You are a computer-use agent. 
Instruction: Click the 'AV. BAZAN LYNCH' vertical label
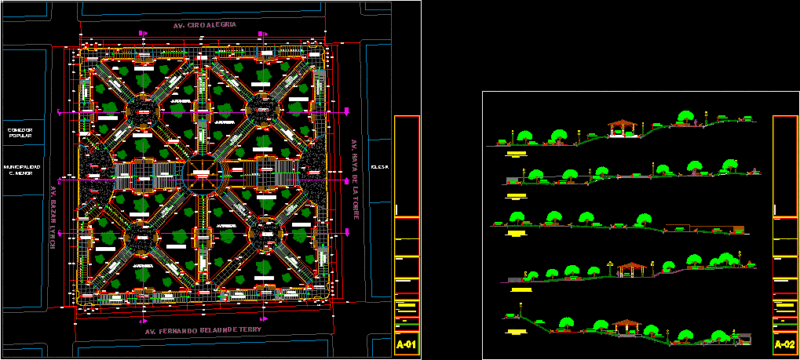point(52,218)
